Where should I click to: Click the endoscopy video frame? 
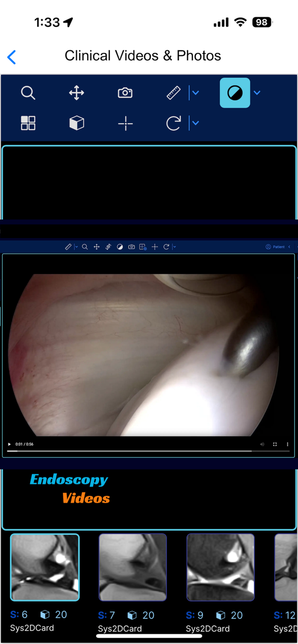148,355
